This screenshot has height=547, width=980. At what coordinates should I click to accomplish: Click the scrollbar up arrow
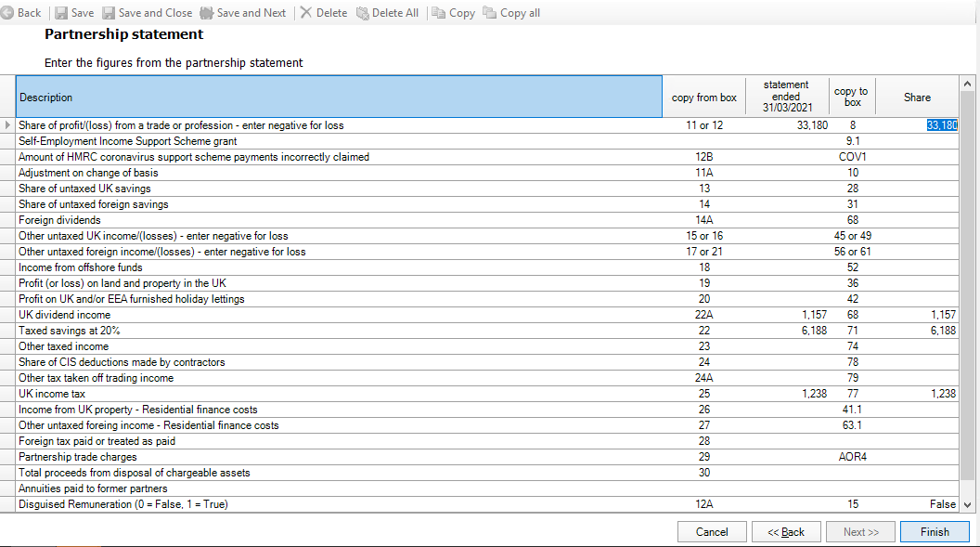pos(967,84)
